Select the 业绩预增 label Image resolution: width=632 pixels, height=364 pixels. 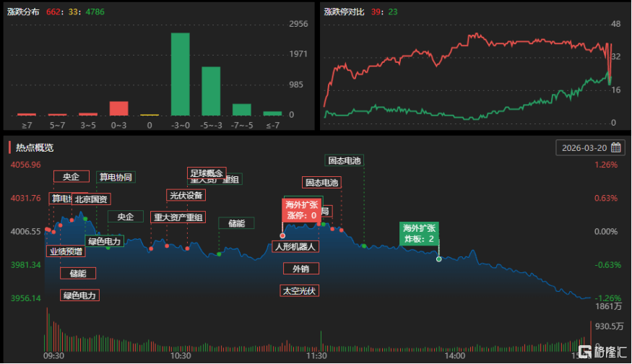[x=66, y=251]
